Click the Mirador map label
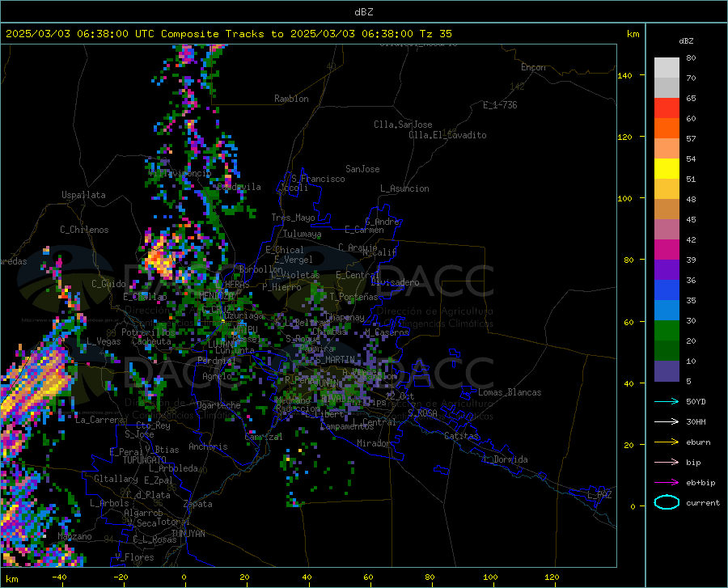This screenshot has width=728, height=588. click(373, 443)
